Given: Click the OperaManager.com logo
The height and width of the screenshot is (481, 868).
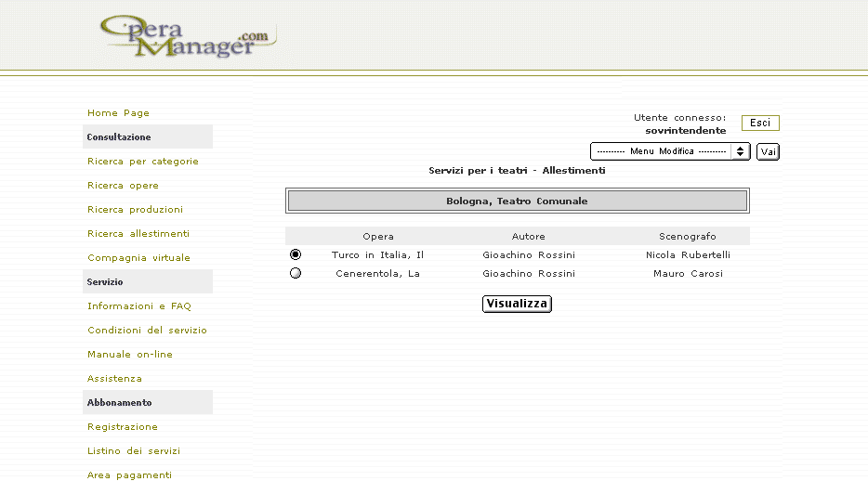Looking at the screenshot, I should click(186, 37).
